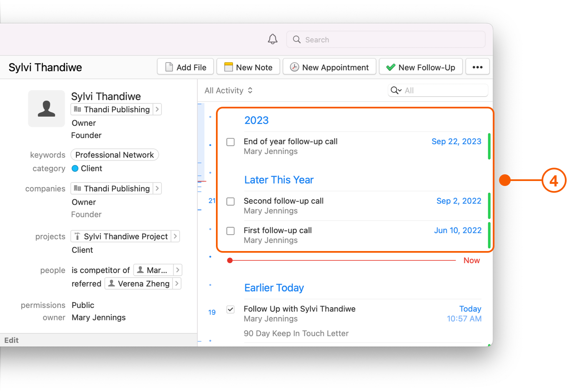Open the search scope magnifier dropdown
The image size is (567, 392).
pyautogui.click(x=395, y=90)
